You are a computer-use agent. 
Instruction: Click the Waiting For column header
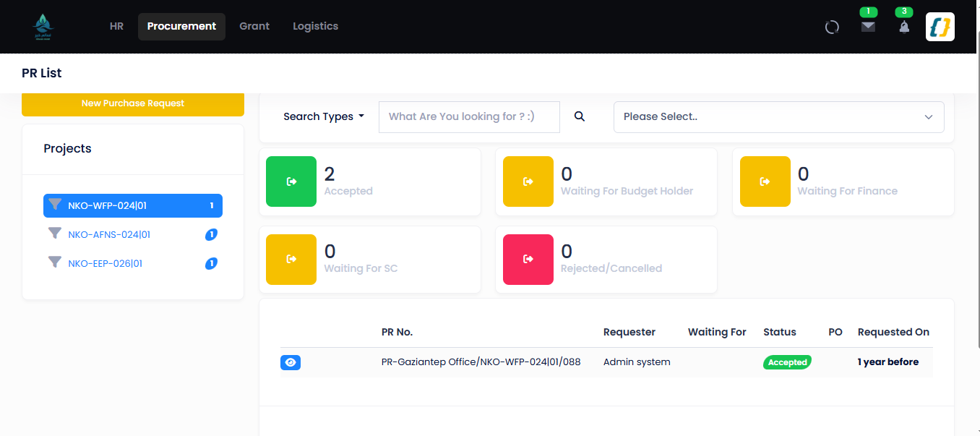717,332
